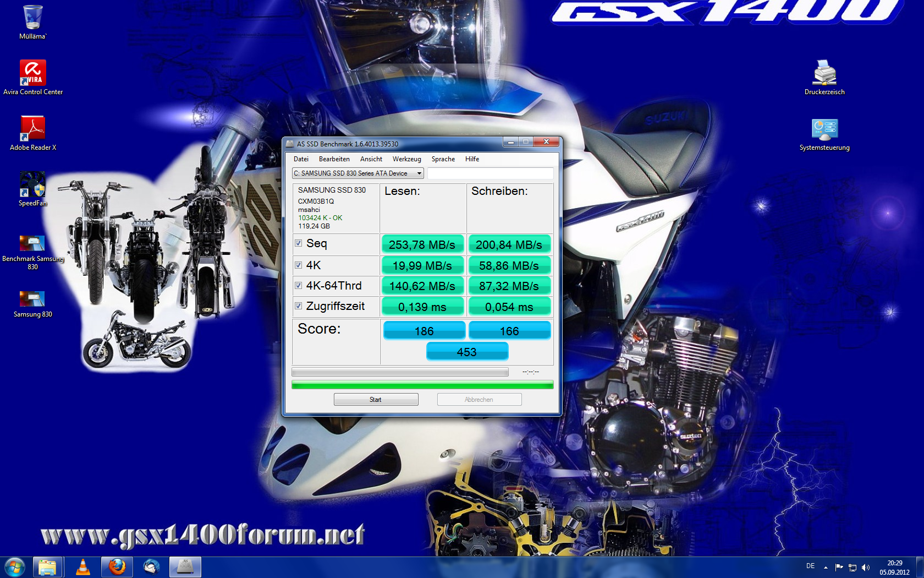Select Benchmark Samsung 830 desktop icon

33,253
